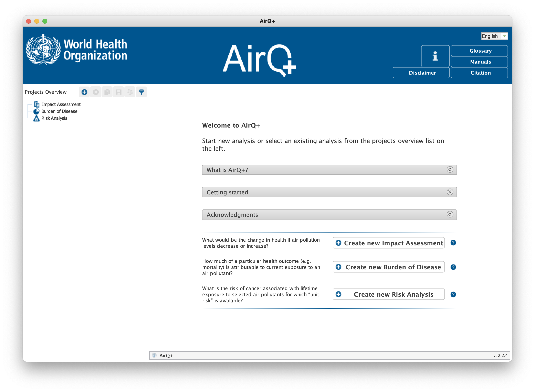Viewport: 535px width, 392px height.
Task: Select the Risk Analysis tree item
Action: click(54, 118)
